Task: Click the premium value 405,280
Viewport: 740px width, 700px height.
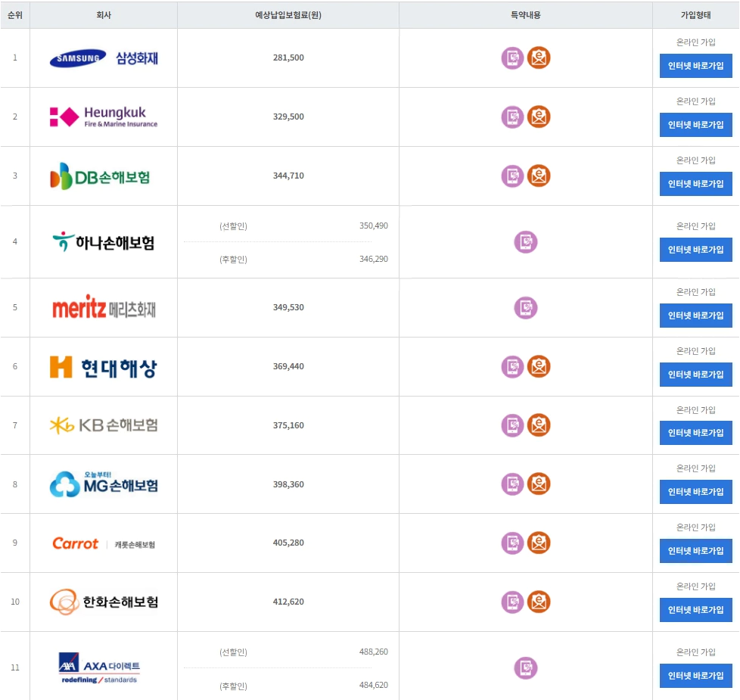Action: (288, 543)
